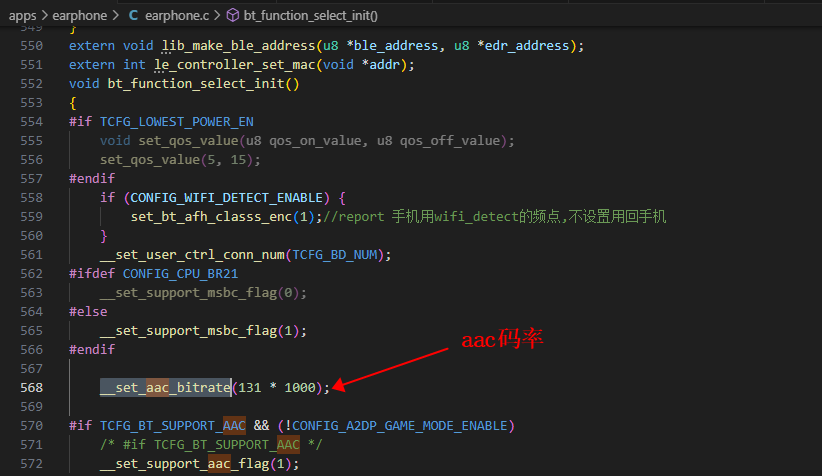
Task: Click the 131 value in bitrate call
Action: 250,387
